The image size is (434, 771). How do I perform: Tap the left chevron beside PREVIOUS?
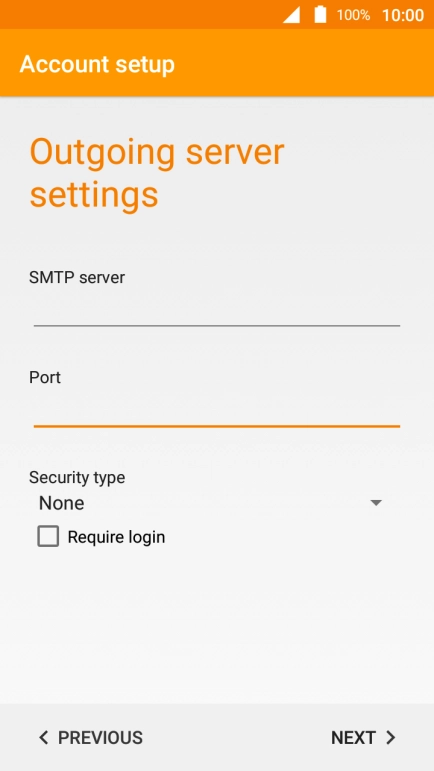click(44, 737)
